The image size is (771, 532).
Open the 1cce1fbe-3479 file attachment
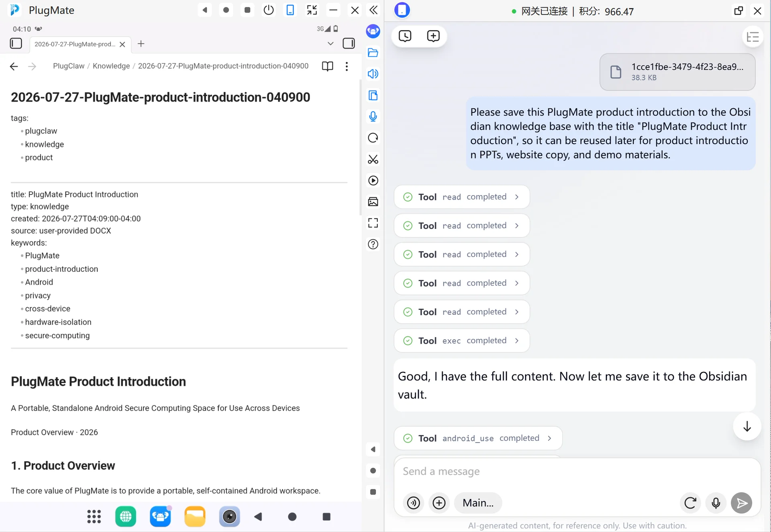(677, 72)
